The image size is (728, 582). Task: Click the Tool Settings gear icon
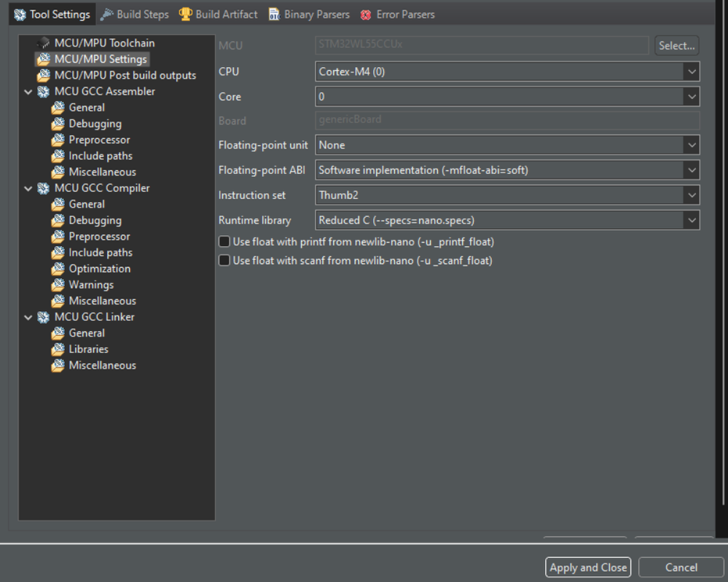pos(20,15)
